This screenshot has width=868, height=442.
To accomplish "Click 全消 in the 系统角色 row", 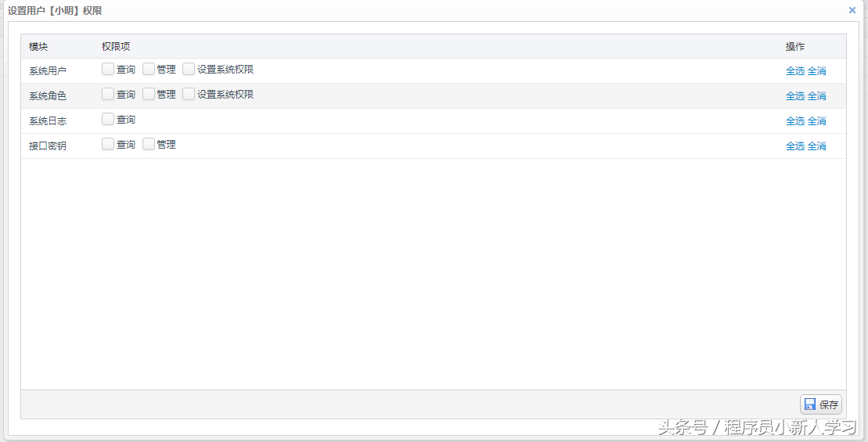I will pyautogui.click(x=816, y=95).
